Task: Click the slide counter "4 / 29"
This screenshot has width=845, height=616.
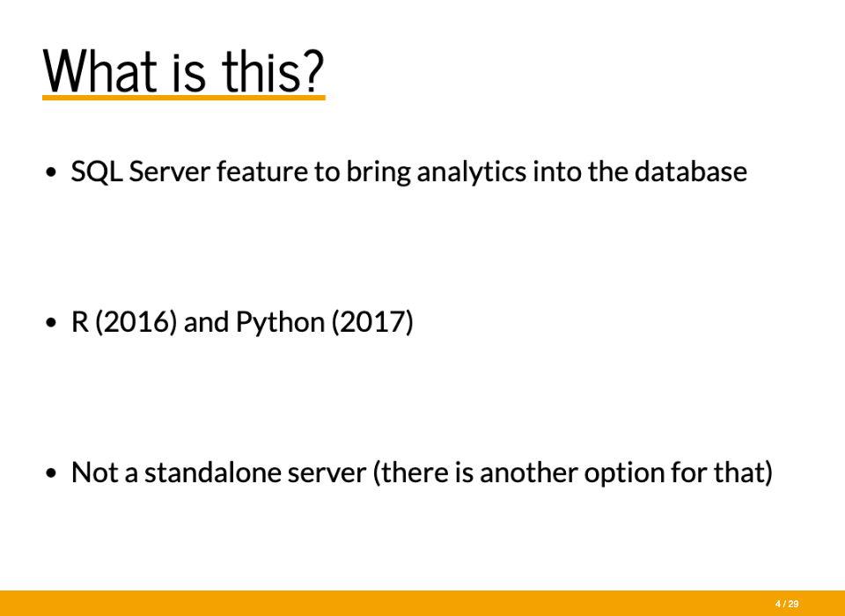Action: pyautogui.click(x=787, y=604)
